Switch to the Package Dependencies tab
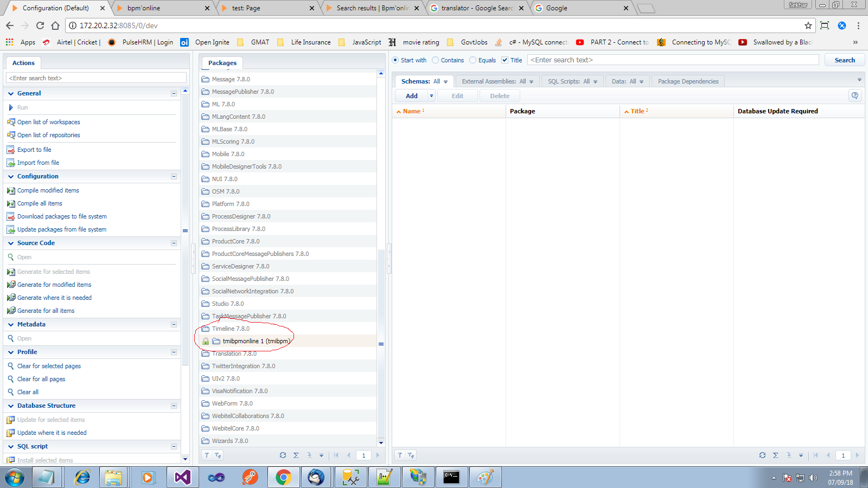 pos(688,81)
